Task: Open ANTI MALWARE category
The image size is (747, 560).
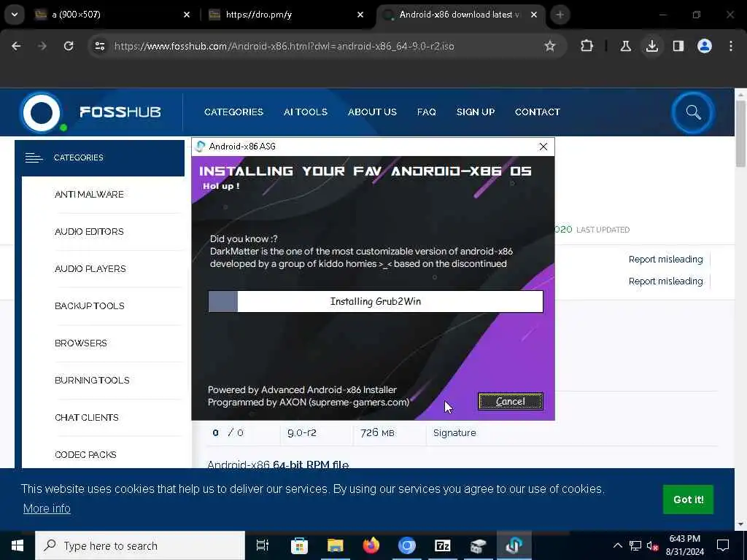Action: click(89, 194)
